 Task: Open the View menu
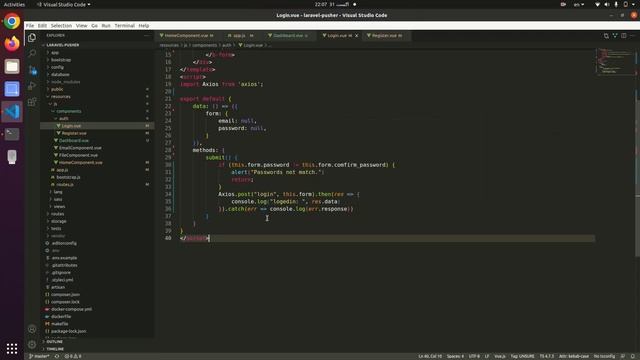pyautogui.click(x=81, y=25)
